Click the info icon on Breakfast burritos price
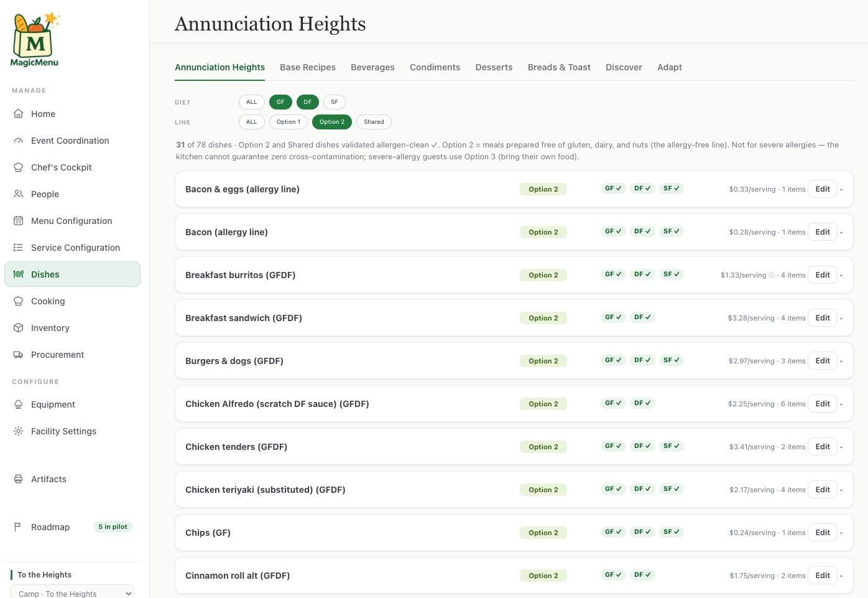This screenshot has height=598, width=868. click(x=772, y=275)
